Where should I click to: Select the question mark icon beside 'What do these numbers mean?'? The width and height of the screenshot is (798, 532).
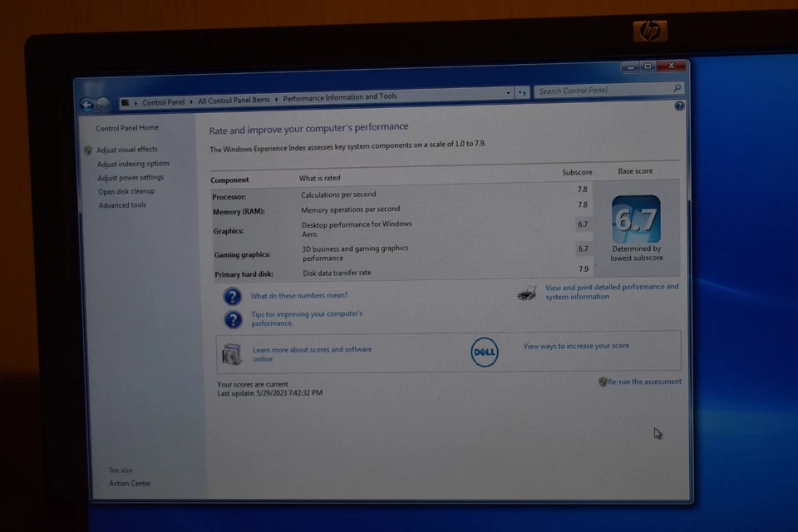(x=232, y=296)
